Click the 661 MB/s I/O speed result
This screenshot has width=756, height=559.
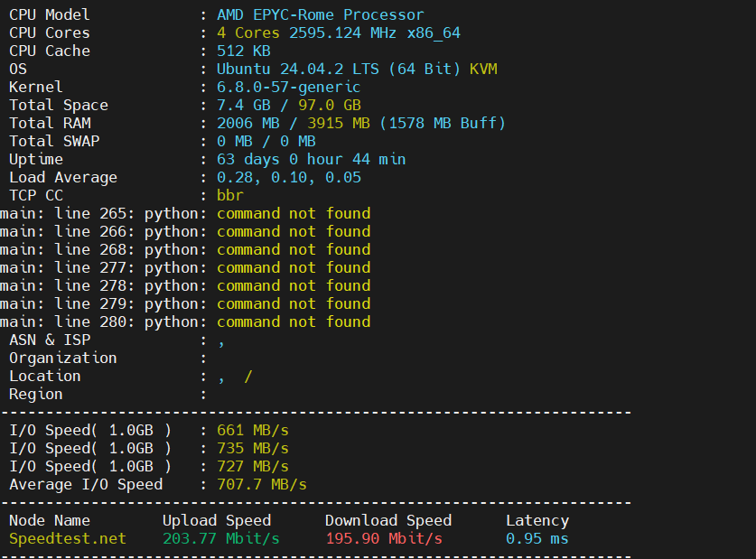(252, 431)
